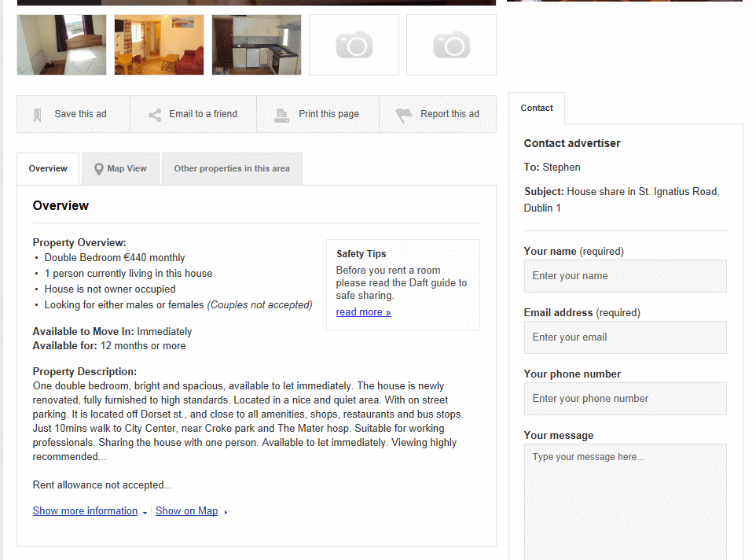
Task: Click the flag icon beside Report this ad
Action: click(x=404, y=115)
